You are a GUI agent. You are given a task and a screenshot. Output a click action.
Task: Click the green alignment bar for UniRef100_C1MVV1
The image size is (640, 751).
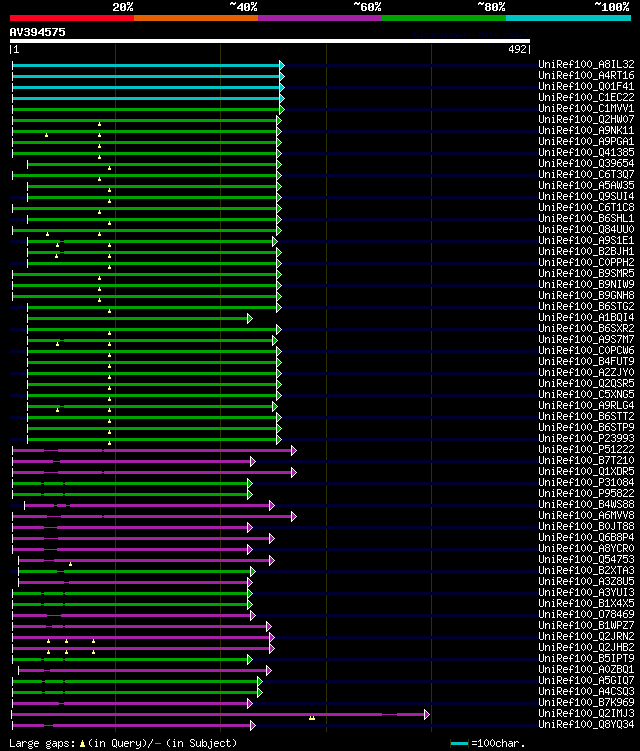click(146, 109)
